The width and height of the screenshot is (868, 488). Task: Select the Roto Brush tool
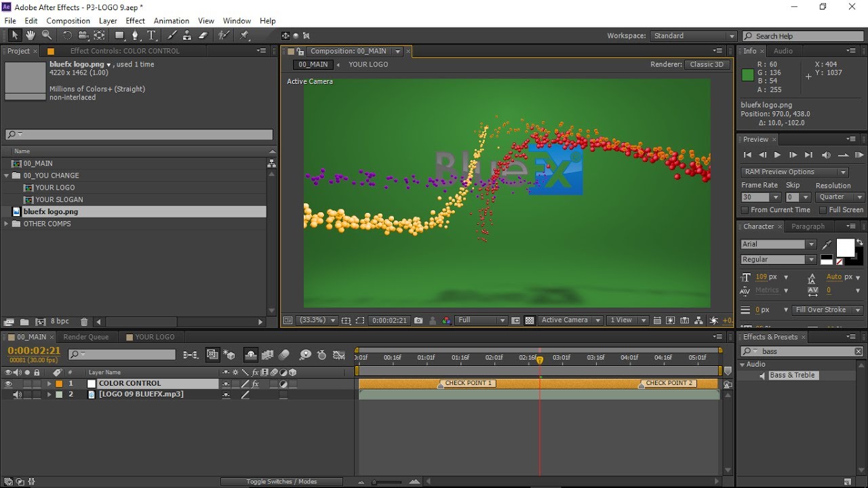[x=224, y=35]
